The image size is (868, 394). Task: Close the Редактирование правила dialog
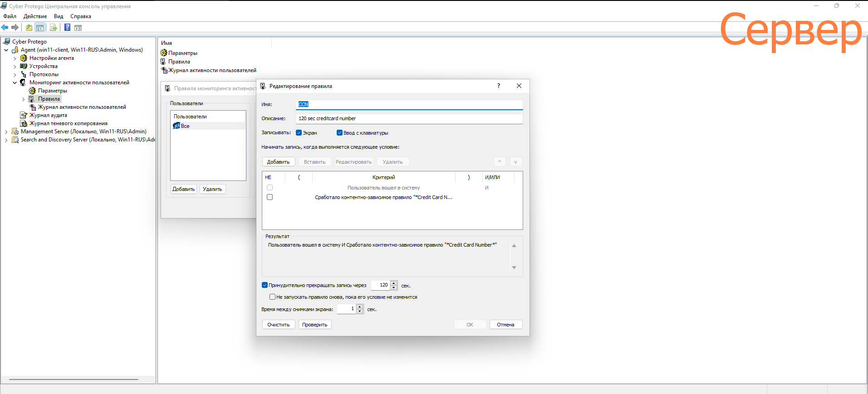tap(519, 86)
